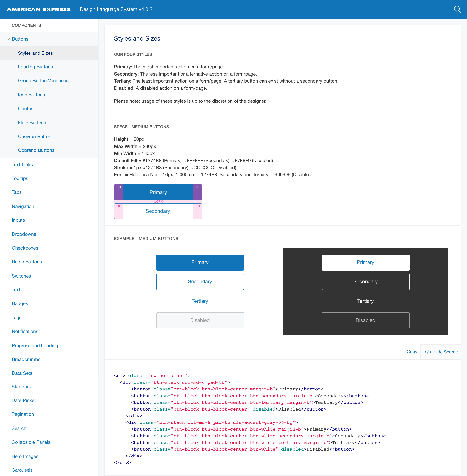
Task: Click the Tertiary text button on white
Action: pos(200,301)
